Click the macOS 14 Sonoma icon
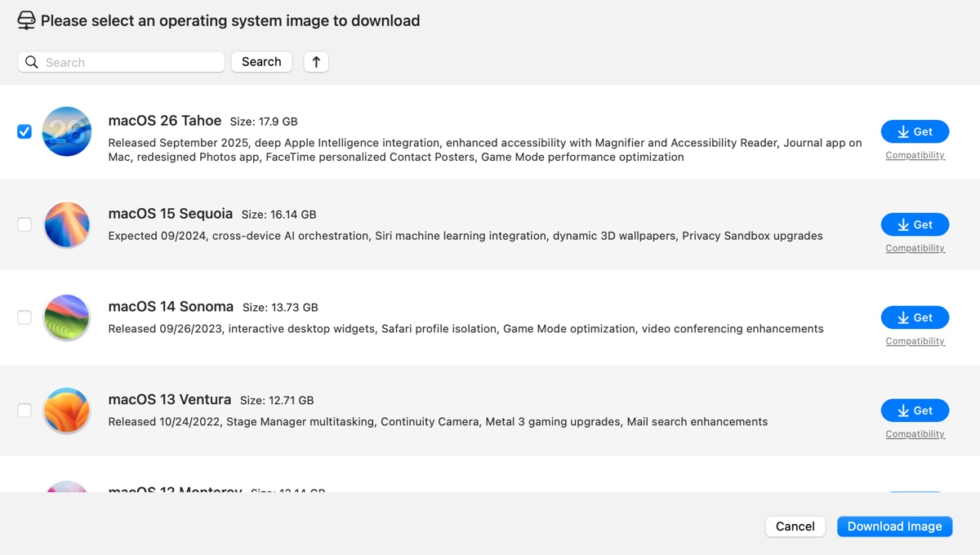The width and height of the screenshot is (980, 555). click(x=66, y=317)
